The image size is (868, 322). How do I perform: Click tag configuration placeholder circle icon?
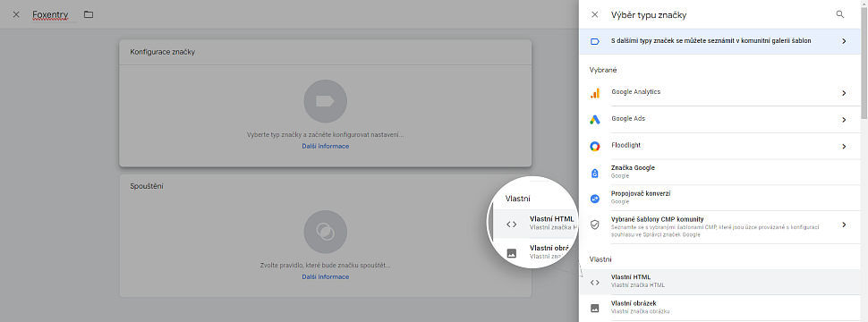tap(326, 101)
